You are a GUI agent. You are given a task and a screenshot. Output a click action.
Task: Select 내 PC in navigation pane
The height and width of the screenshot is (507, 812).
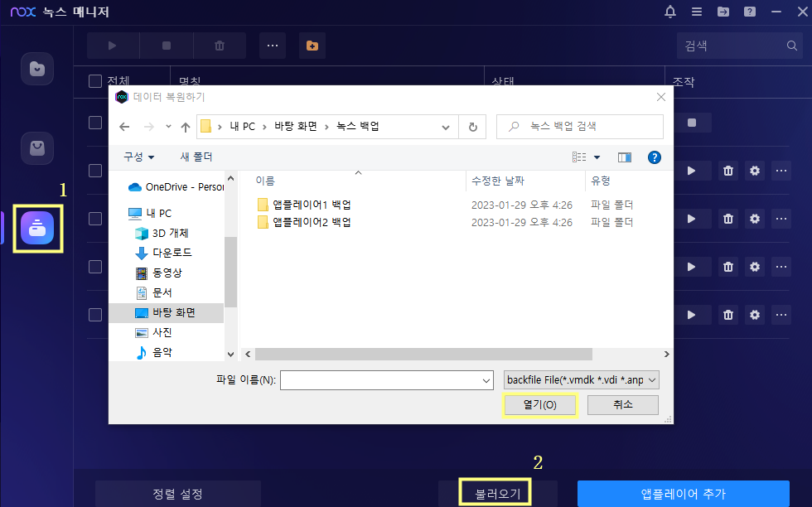pyautogui.click(x=150, y=214)
